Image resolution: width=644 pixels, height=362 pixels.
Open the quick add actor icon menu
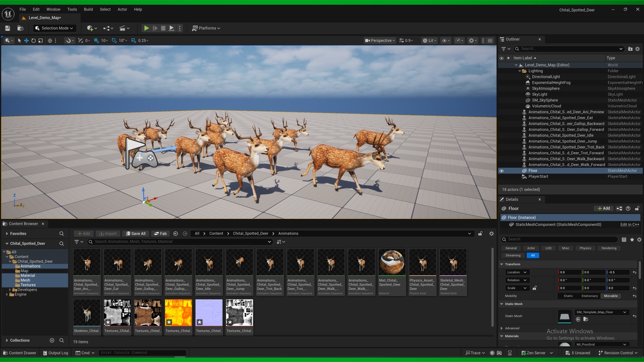tap(91, 28)
